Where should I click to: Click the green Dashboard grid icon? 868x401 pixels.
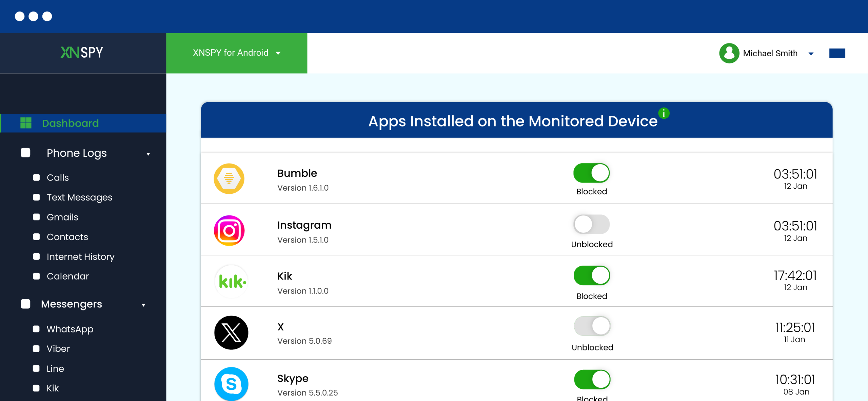pyautogui.click(x=26, y=123)
